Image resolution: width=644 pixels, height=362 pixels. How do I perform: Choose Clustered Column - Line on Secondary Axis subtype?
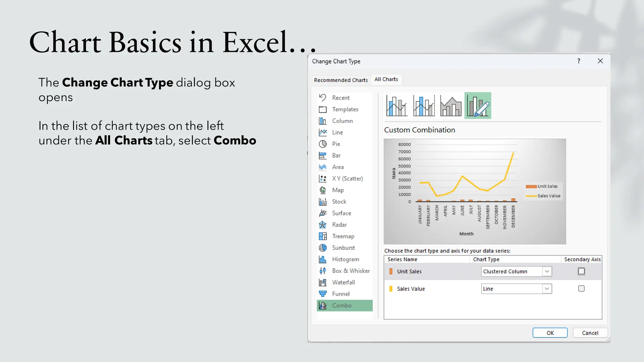[x=424, y=106]
